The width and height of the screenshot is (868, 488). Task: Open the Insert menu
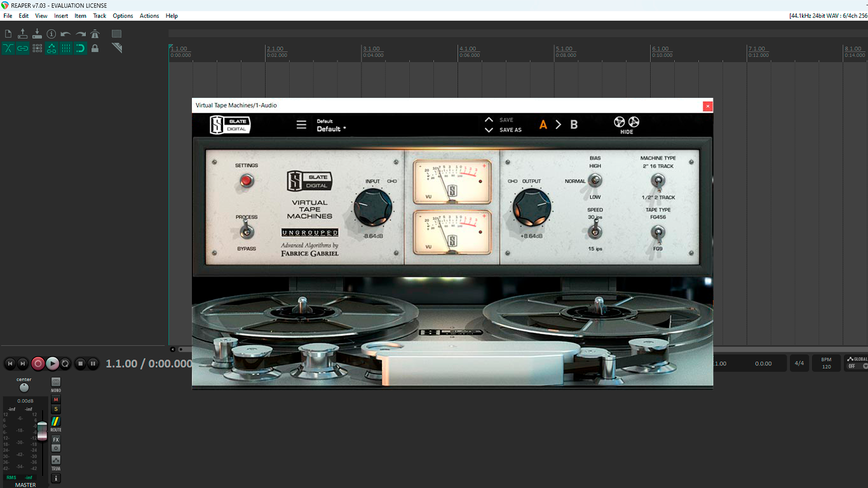(61, 16)
